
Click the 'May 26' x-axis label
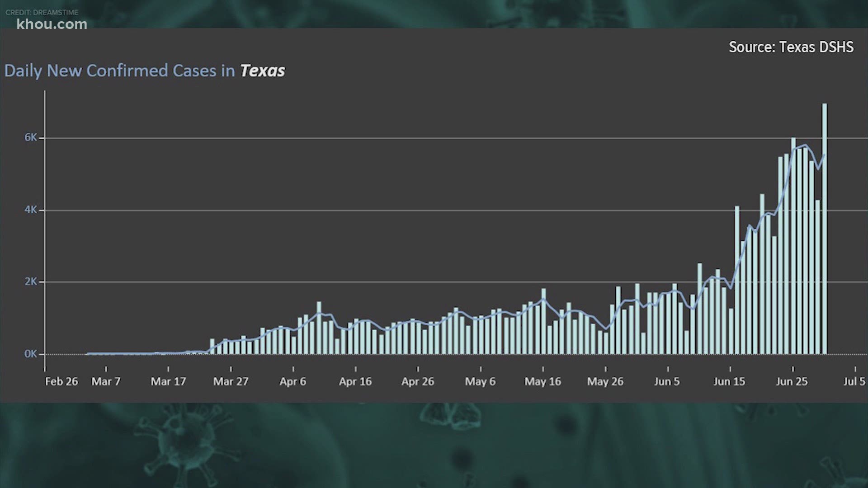(605, 382)
